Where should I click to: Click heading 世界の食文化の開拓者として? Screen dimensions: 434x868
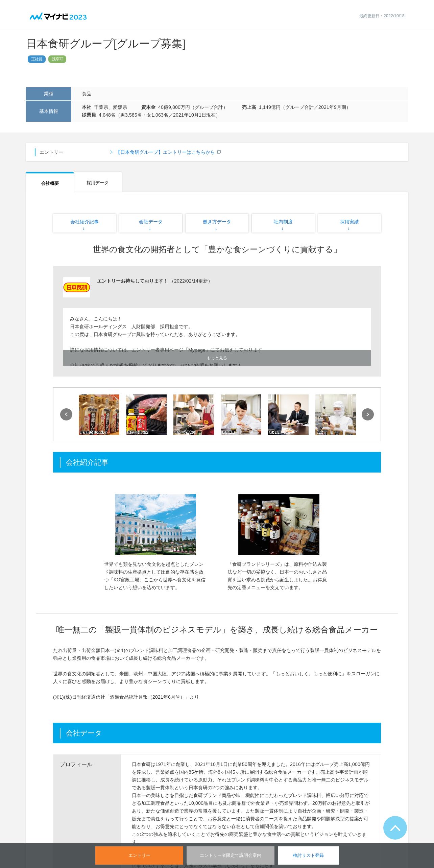tap(217, 249)
